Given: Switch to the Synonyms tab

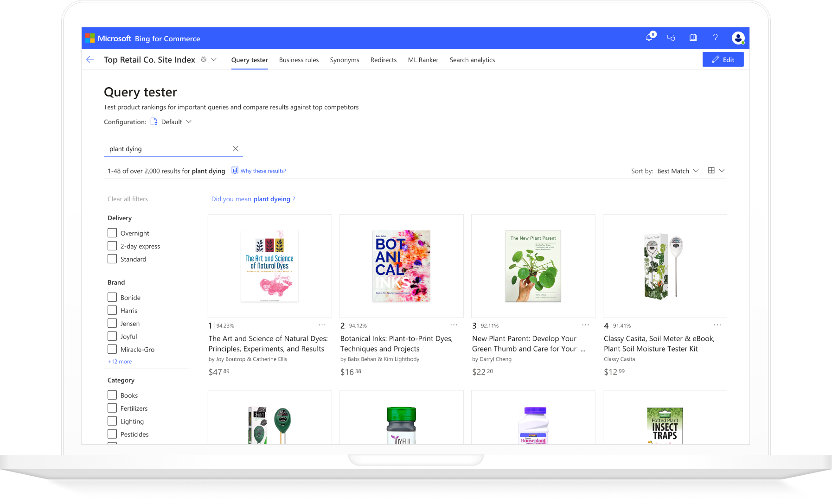Looking at the screenshot, I should click(x=345, y=60).
